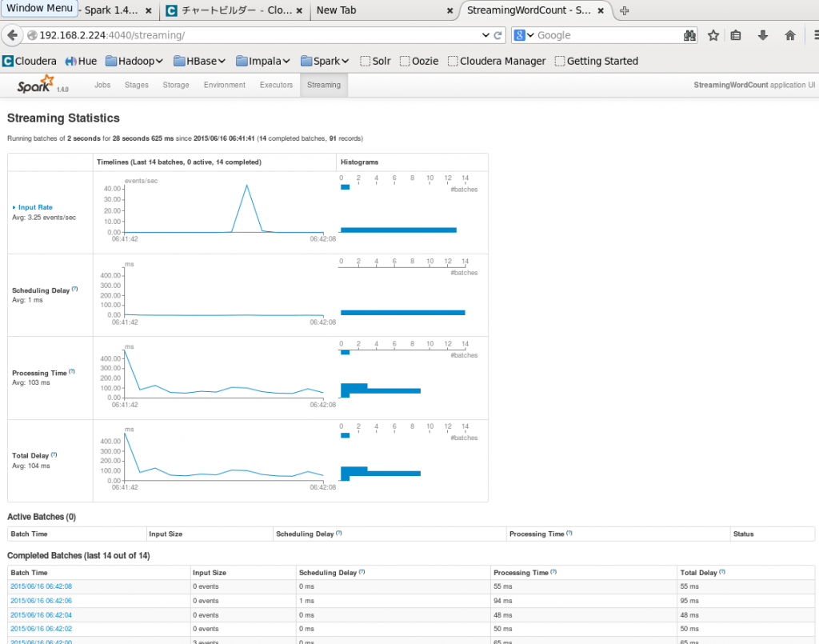Expand the Impala bookmarks folder
The height and width of the screenshot is (644, 819).
pyautogui.click(x=262, y=61)
